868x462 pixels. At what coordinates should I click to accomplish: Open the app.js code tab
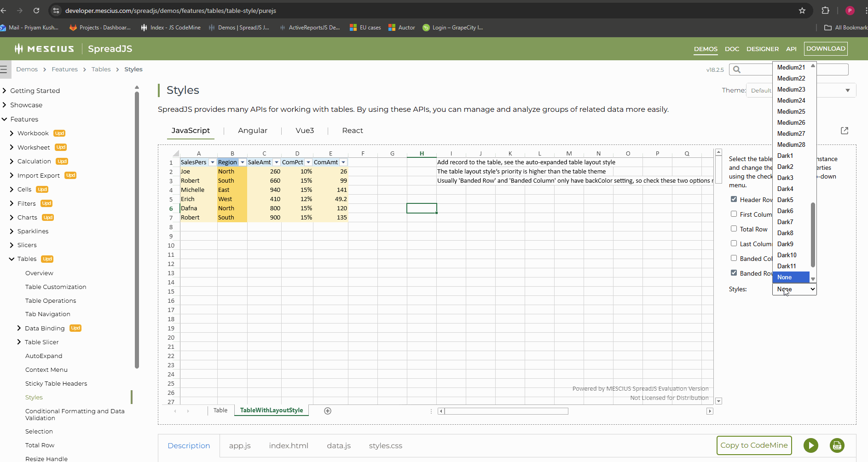[240, 445]
